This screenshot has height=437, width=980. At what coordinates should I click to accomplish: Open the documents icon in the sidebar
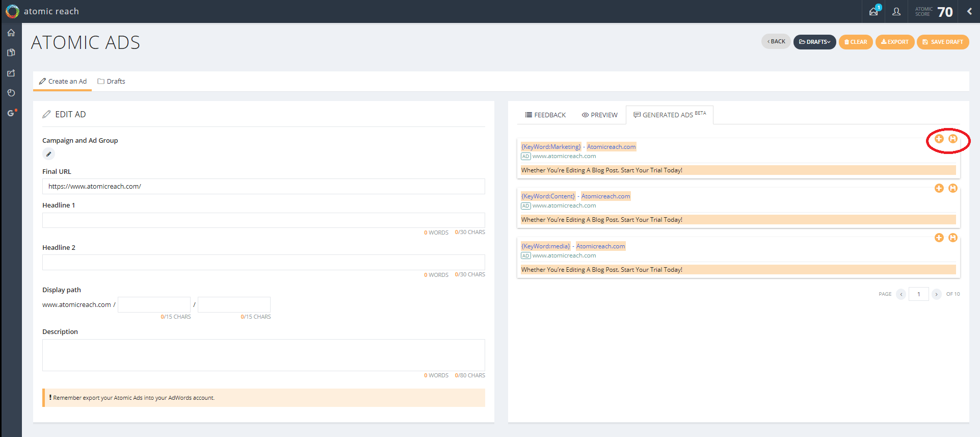tap(11, 53)
